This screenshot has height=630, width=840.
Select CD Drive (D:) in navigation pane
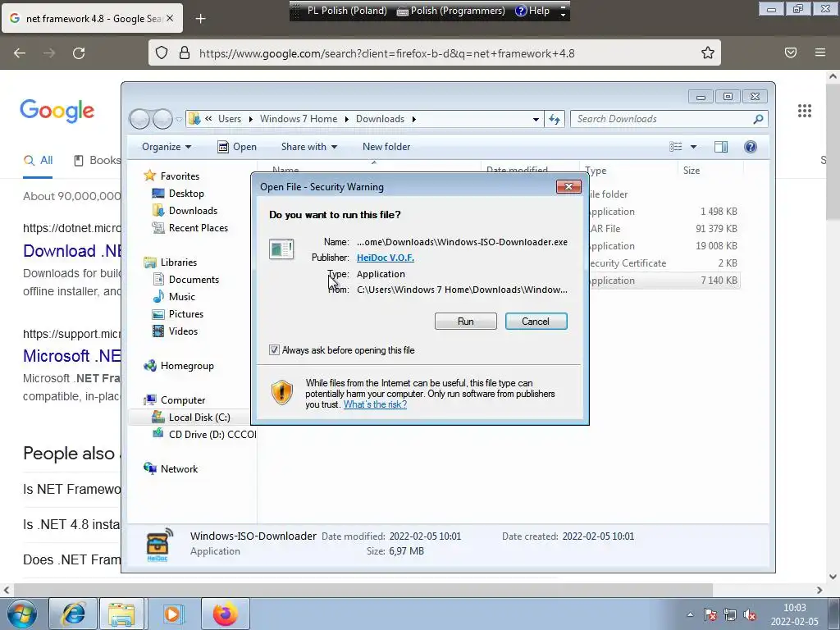pos(212,434)
